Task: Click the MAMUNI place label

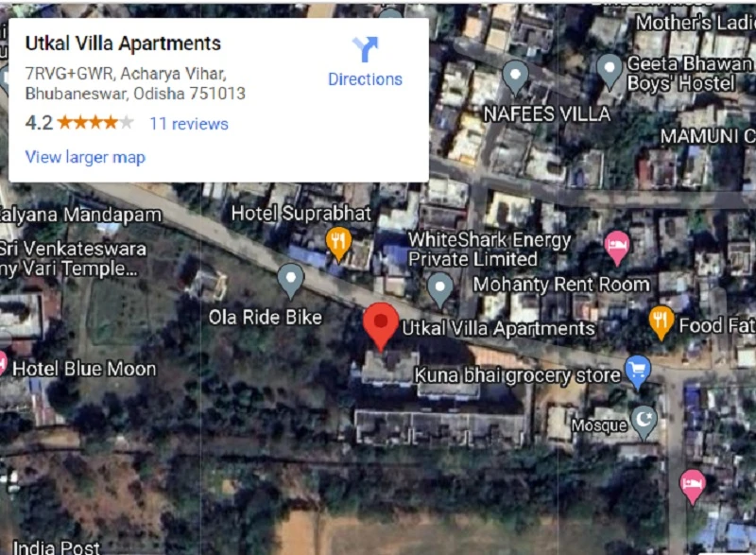Action: tap(708, 136)
